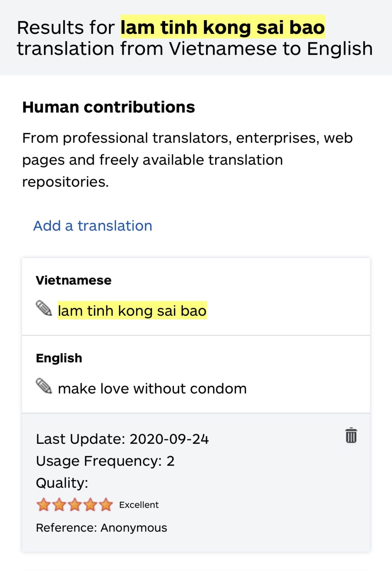Select the Vietnamese language heading
Screen dimensions: 392x571
[x=73, y=280]
